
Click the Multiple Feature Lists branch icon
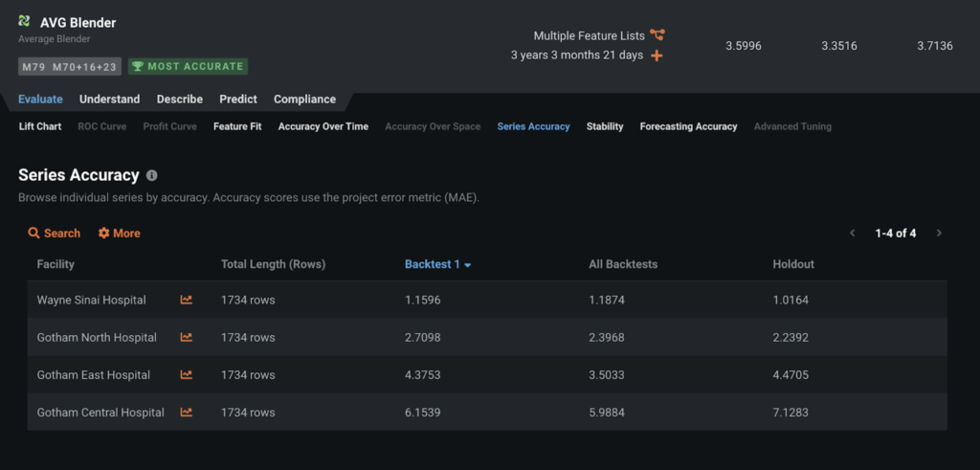[x=657, y=35]
